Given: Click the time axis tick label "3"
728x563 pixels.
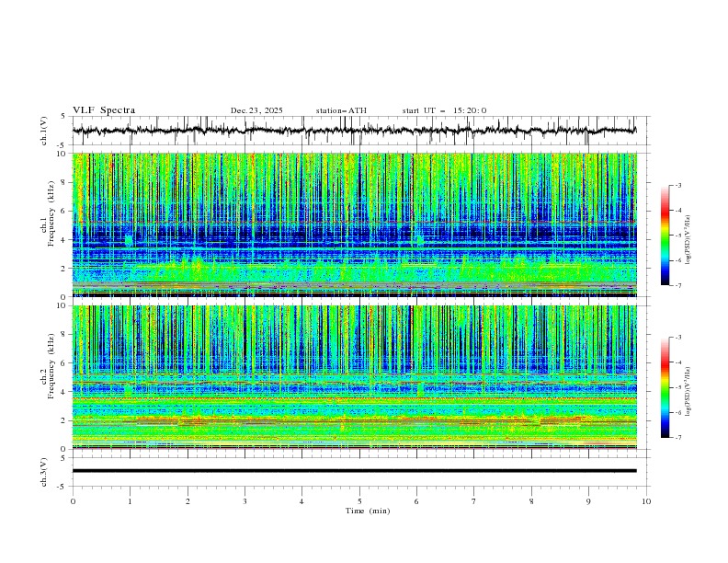Looking at the screenshot, I should click(245, 501).
